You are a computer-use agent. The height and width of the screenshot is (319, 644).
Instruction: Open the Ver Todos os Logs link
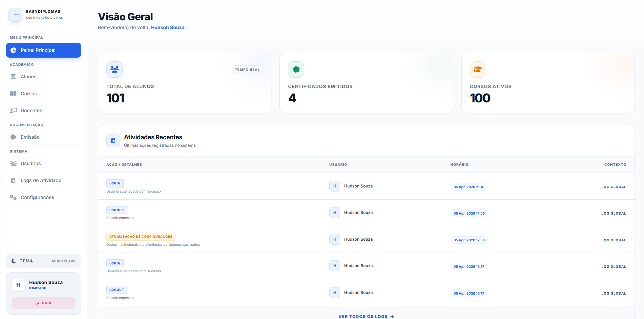(366, 316)
